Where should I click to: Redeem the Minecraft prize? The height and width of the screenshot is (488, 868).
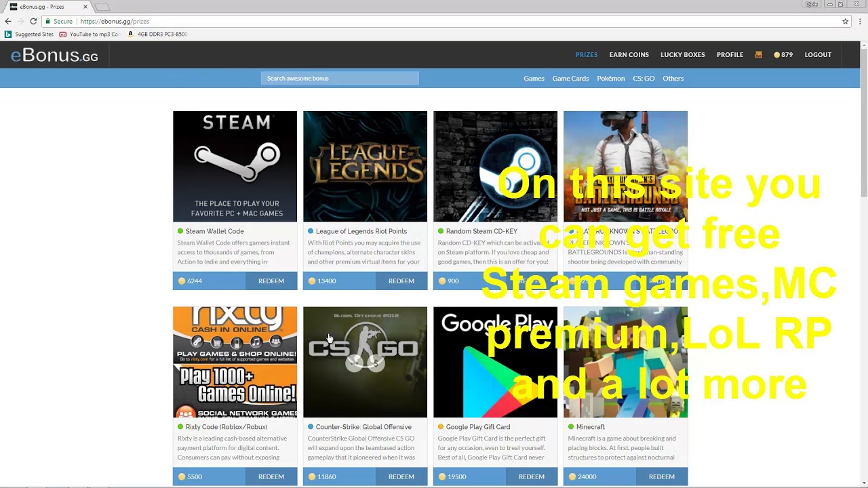click(x=662, y=476)
